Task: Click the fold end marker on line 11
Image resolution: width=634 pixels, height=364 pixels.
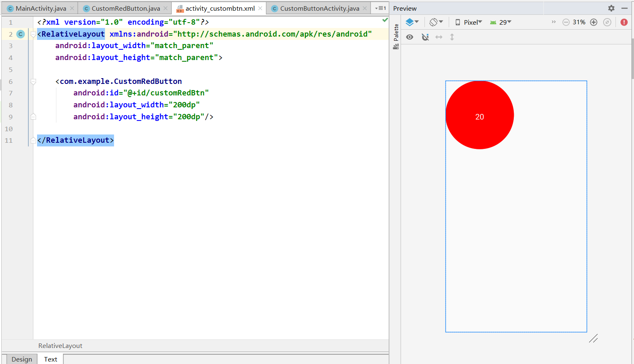Action: 33,140
